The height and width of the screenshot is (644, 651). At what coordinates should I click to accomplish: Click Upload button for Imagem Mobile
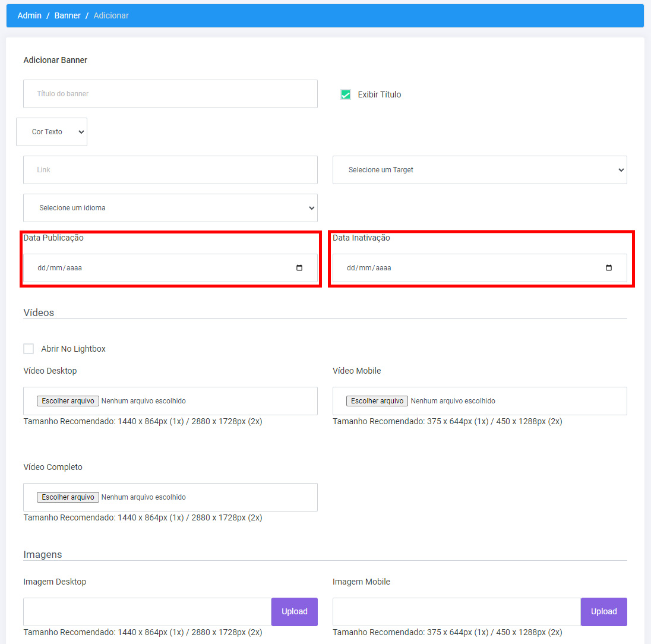[603, 611]
